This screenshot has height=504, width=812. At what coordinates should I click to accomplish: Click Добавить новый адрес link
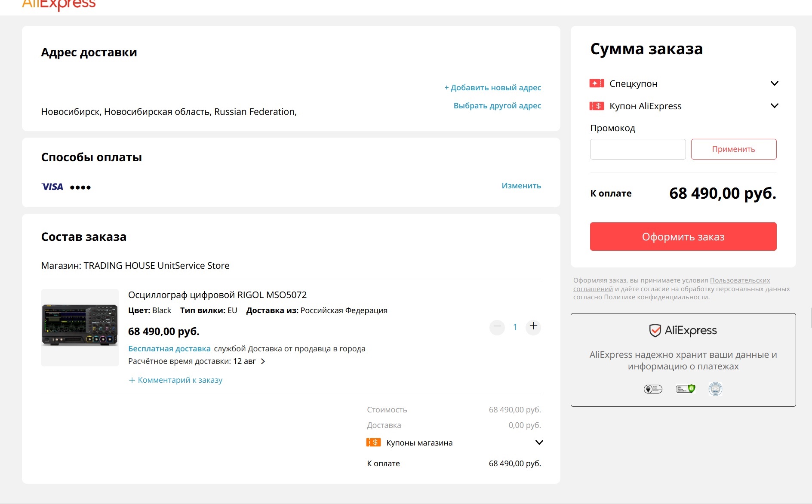click(x=493, y=88)
